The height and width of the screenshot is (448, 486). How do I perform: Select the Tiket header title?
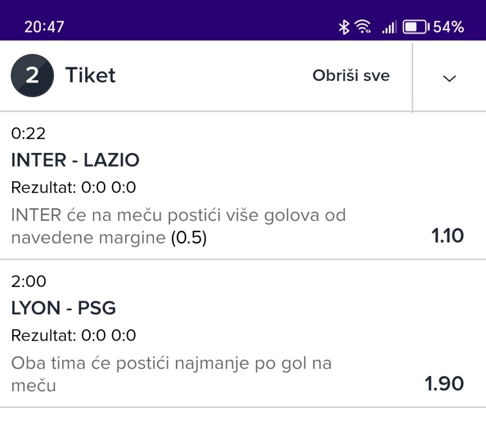click(x=90, y=75)
